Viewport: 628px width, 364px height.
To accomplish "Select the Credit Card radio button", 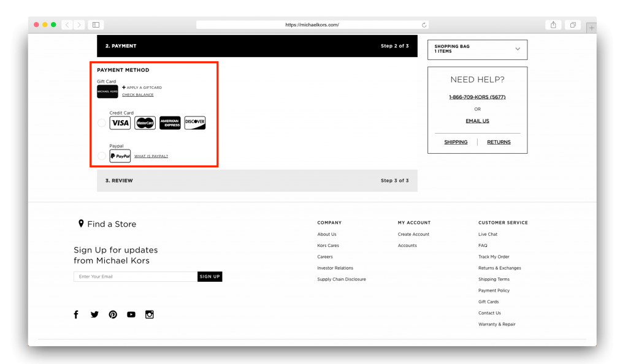I will pyautogui.click(x=102, y=123).
